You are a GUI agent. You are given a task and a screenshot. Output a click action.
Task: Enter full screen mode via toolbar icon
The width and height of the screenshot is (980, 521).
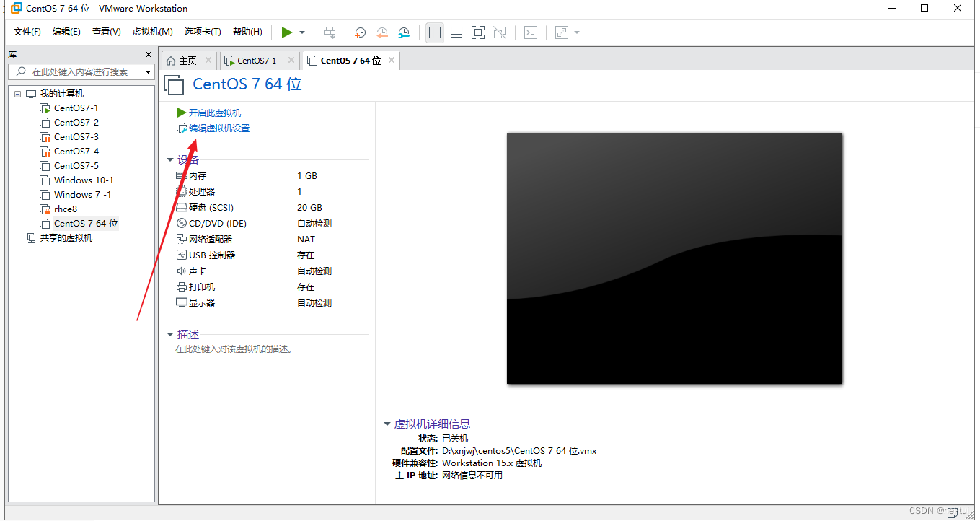(477, 32)
